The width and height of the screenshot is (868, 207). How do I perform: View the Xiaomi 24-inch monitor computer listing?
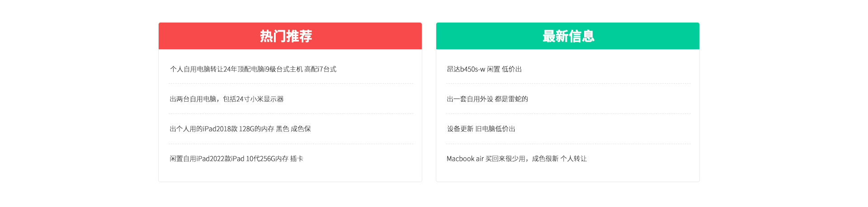coord(226,99)
